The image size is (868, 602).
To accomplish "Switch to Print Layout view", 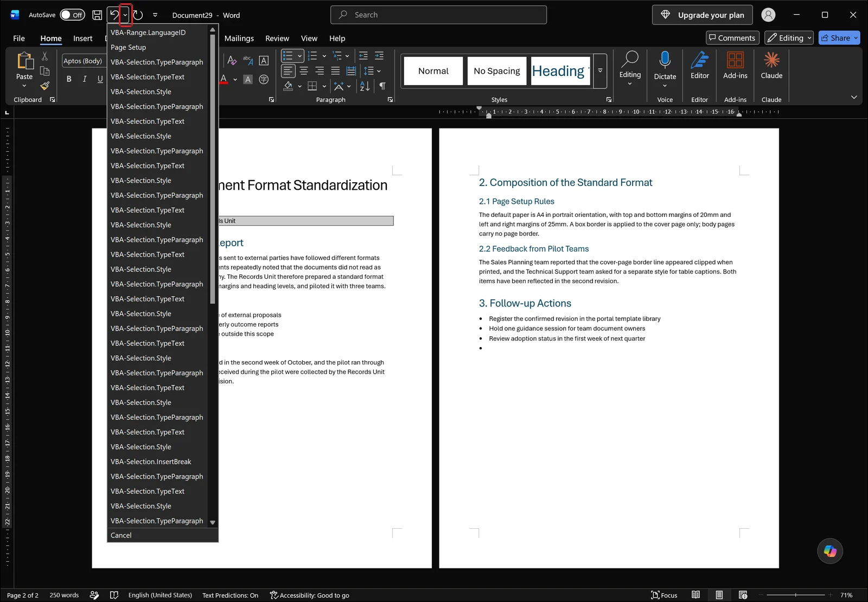I will pos(719,595).
